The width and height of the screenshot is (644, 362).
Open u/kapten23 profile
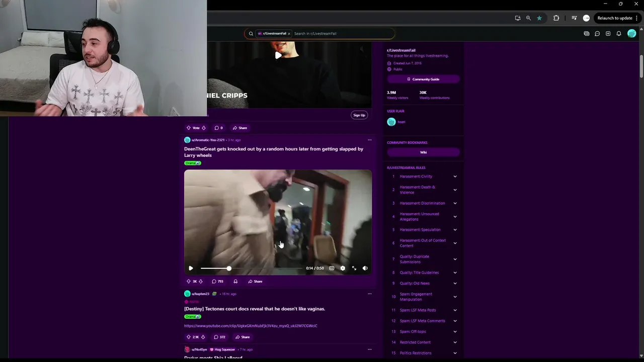pyautogui.click(x=200, y=294)
